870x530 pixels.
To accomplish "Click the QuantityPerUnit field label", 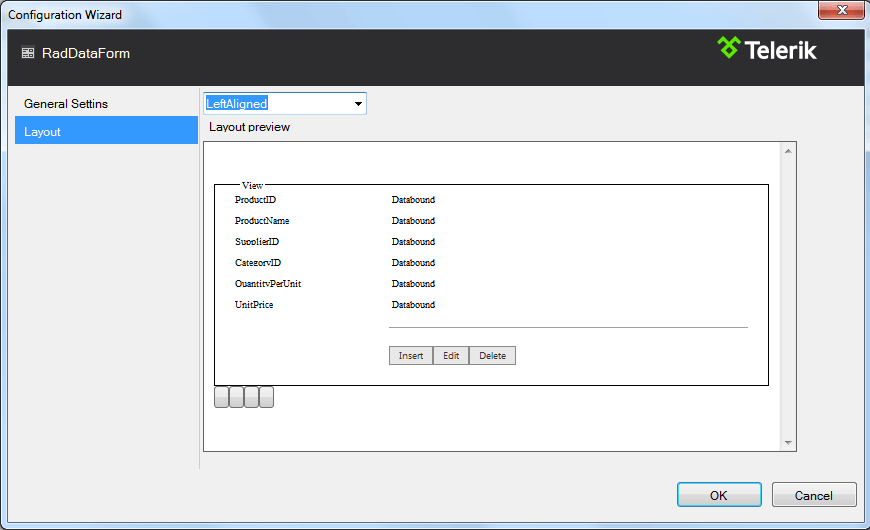I will 268,284.
